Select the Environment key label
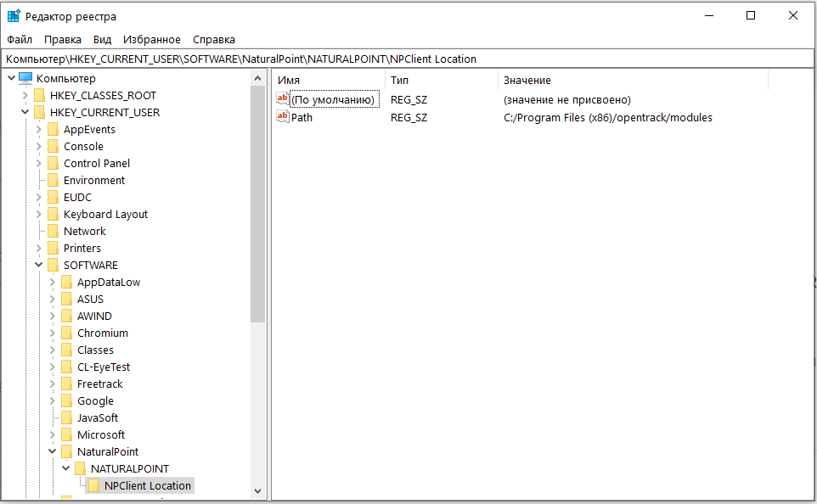Viewport: 817px width, 504px height. (x=94, y=180)
